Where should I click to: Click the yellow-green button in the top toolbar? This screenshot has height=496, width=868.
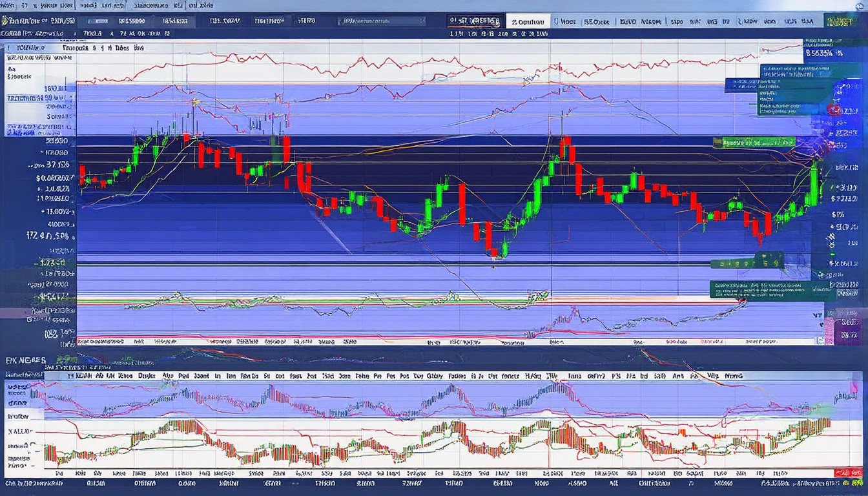tap(842, 21)
